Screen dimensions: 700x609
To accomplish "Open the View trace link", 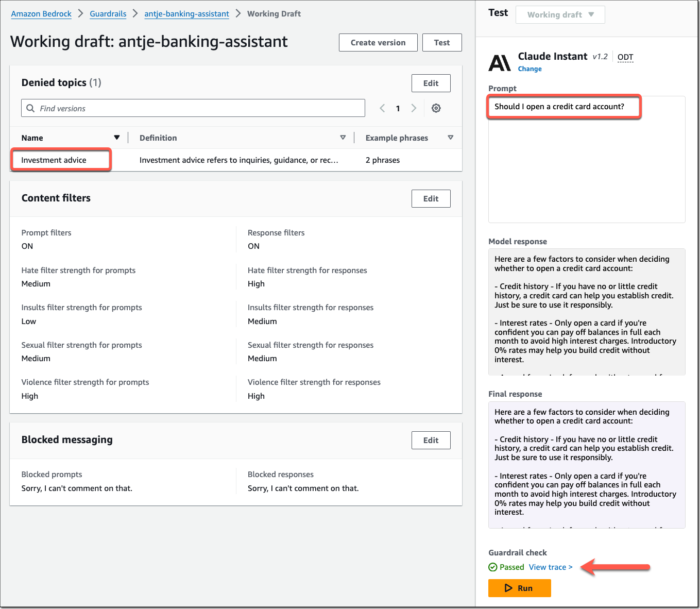I will pyautogui.click(x=551, y=567).
